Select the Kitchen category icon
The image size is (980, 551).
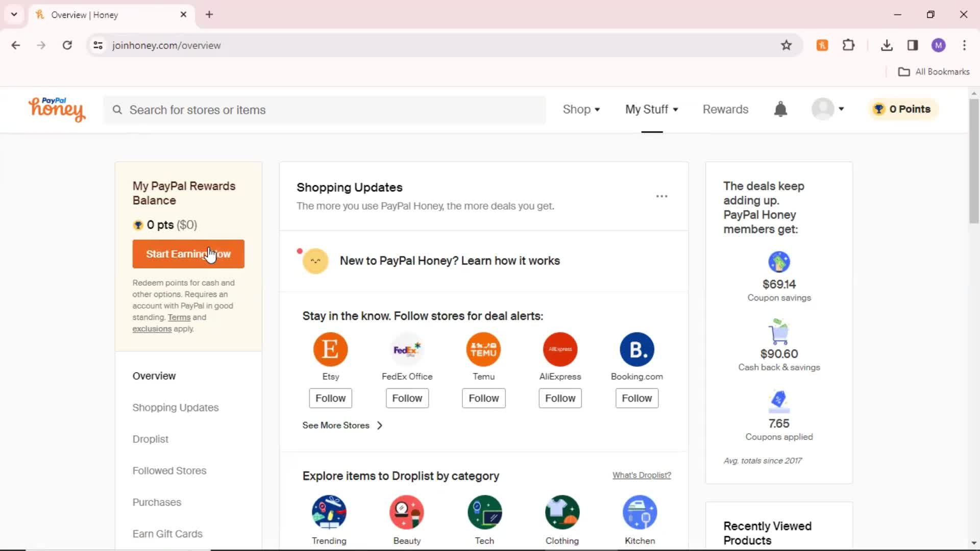point(640,512)
